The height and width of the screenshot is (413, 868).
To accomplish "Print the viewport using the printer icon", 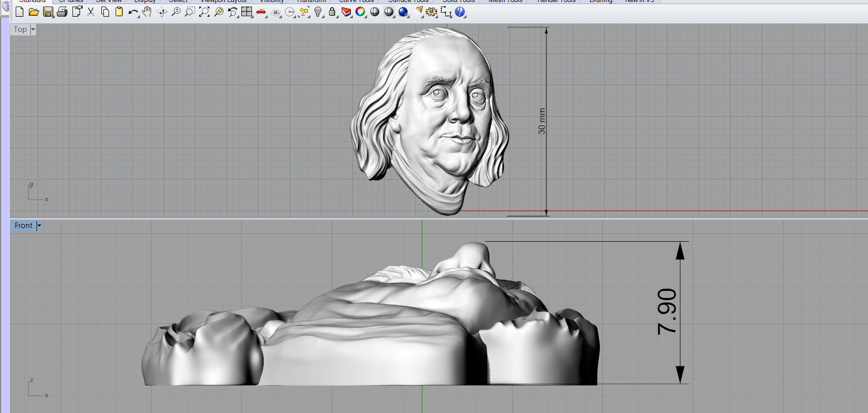I will pos(62,12).
